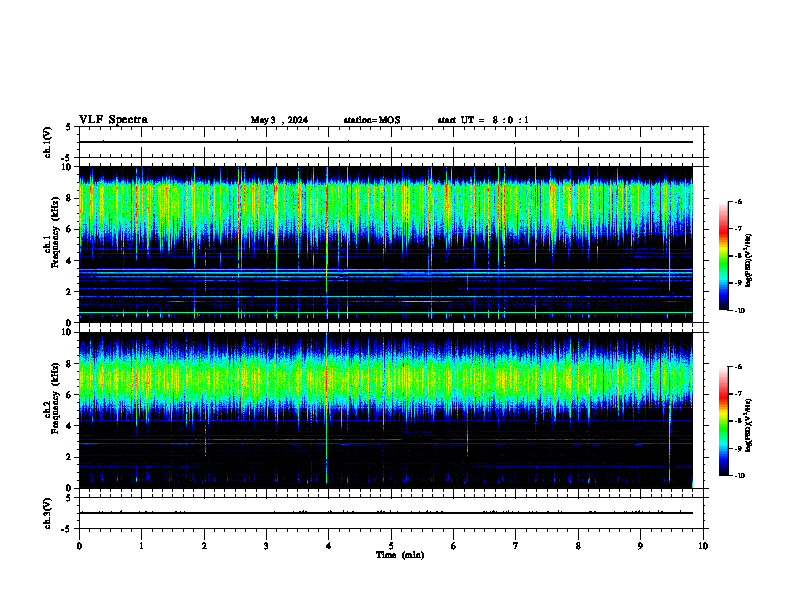
Task: Click time axis tick label "7"
Action: pyautogui.click(x=516, y=546)
